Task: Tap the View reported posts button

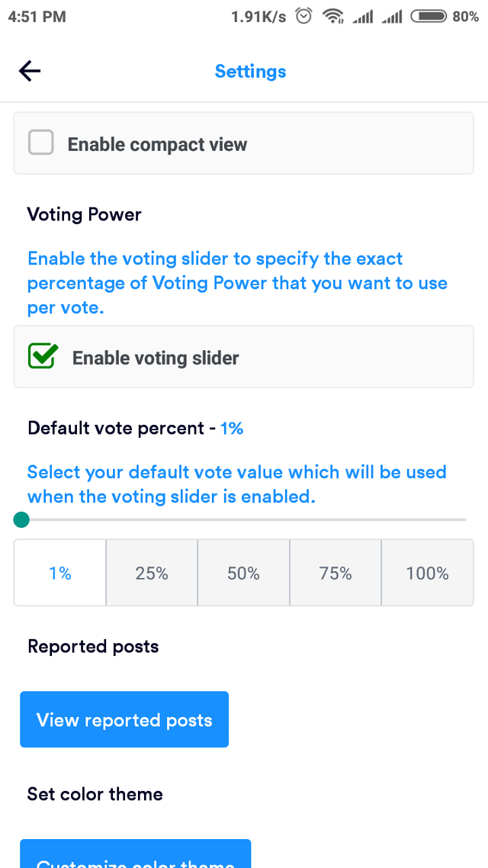Action: [124, 719]
